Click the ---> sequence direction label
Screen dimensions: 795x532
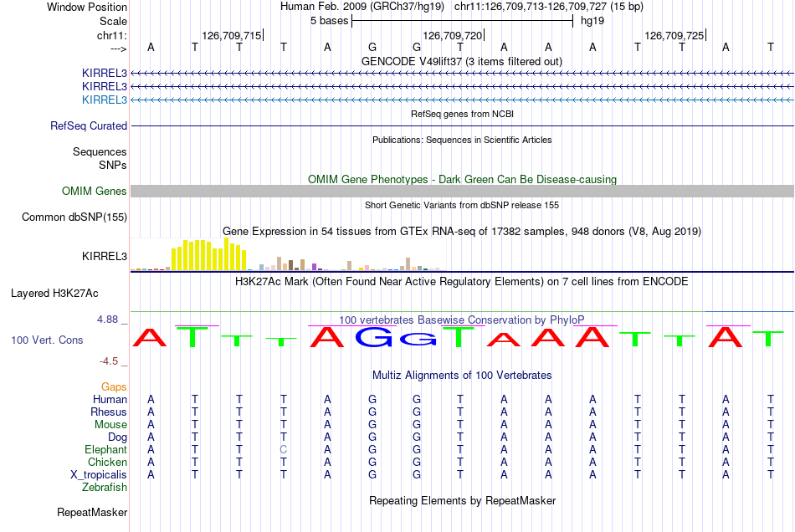(118, 49)
